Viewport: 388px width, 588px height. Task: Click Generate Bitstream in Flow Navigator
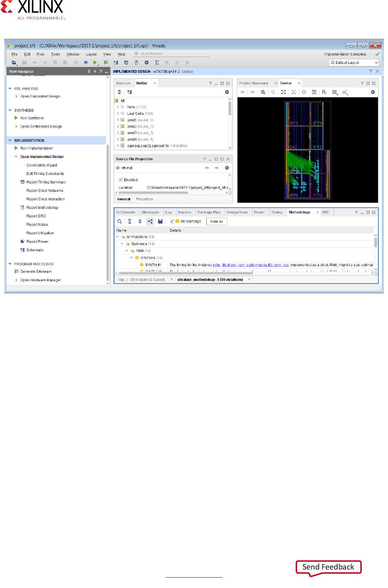(36, 272)
